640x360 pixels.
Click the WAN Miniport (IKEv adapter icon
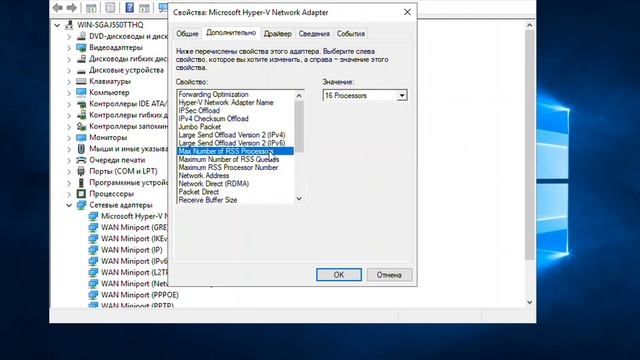pos(93,238)
